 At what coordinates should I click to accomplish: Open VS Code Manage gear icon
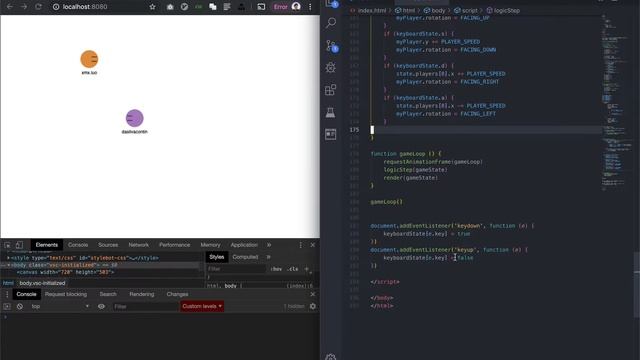(x=331, y=356)
